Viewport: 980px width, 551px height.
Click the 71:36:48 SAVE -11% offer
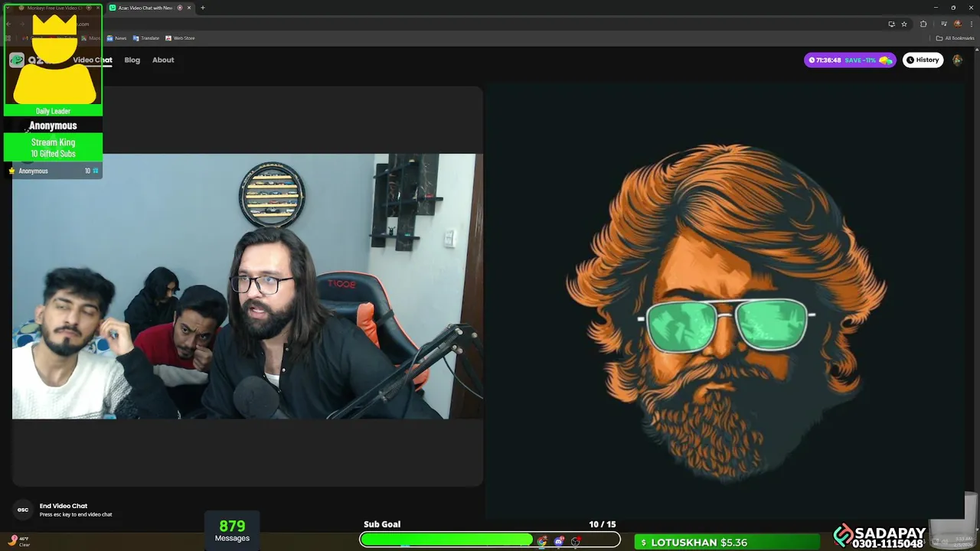click(850, 60)
